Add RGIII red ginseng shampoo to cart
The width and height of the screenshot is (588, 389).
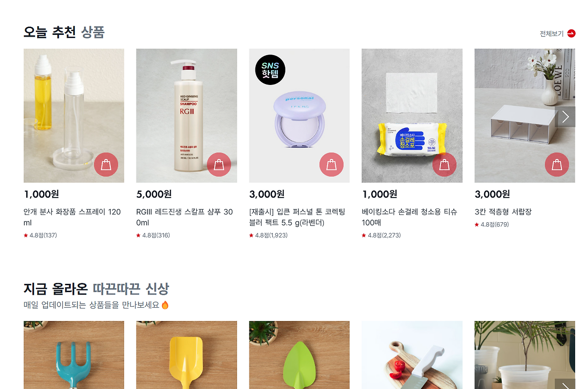(219, 164)
